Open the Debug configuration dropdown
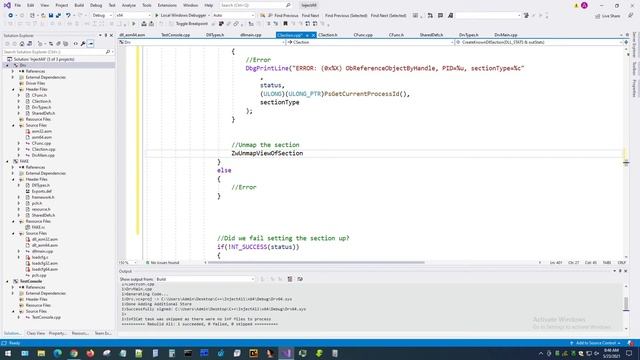640x360 pixels. [102, 16]
